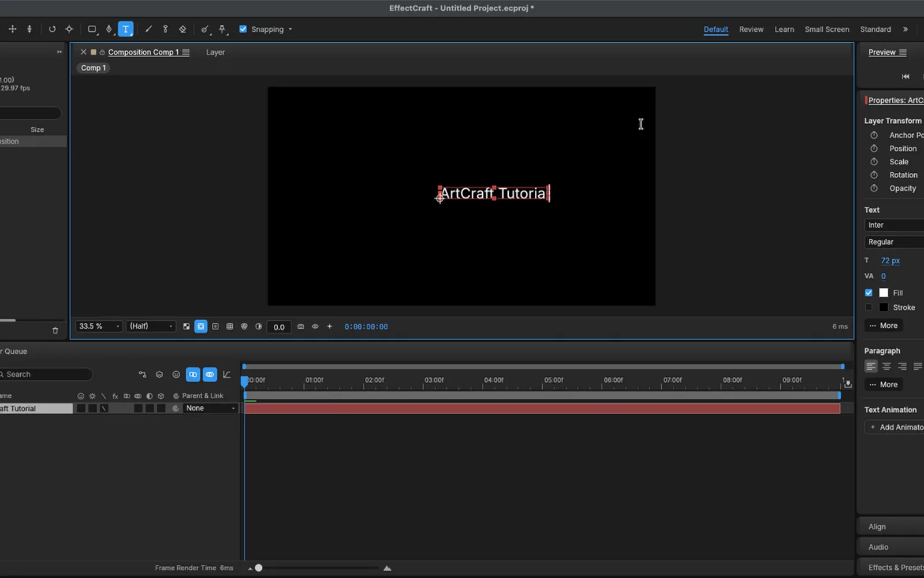Open the Layer viewer tab
924x578 pixels.
(215, 52)
